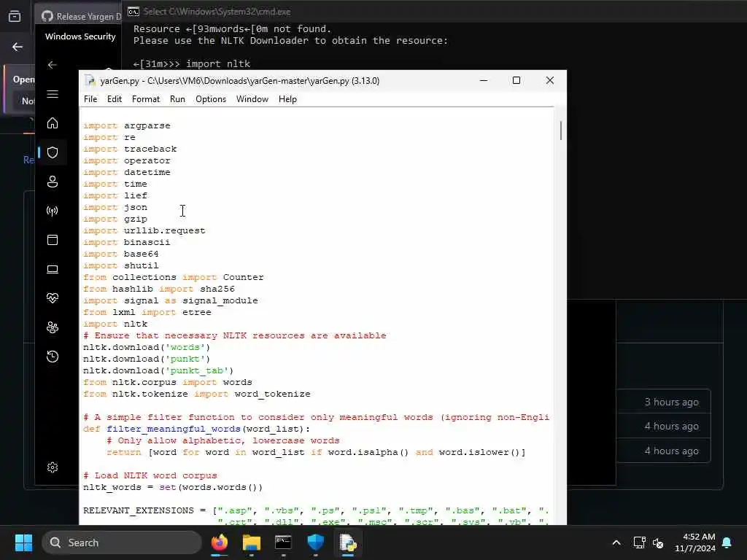Go back in Windows Security

click(53, 65)
